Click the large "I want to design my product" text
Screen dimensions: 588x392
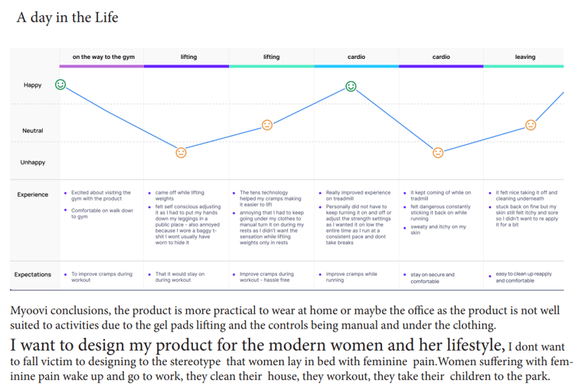(x=256, y=344)
